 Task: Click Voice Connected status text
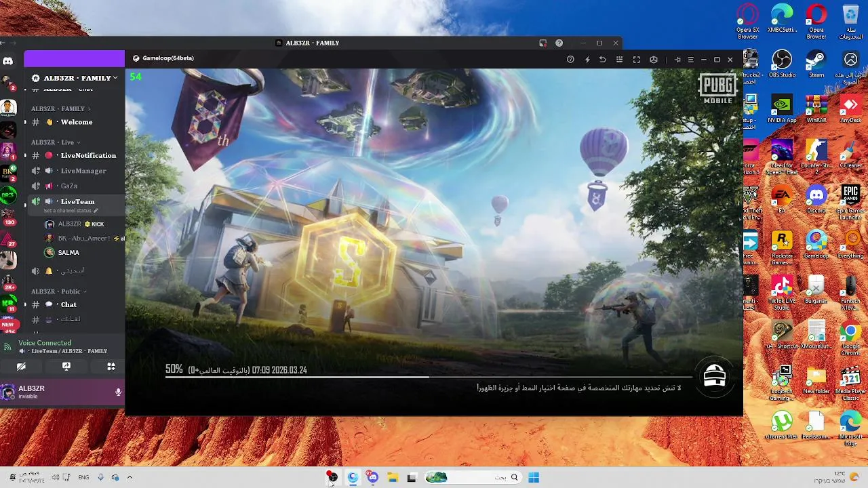[x=45, y=343]
